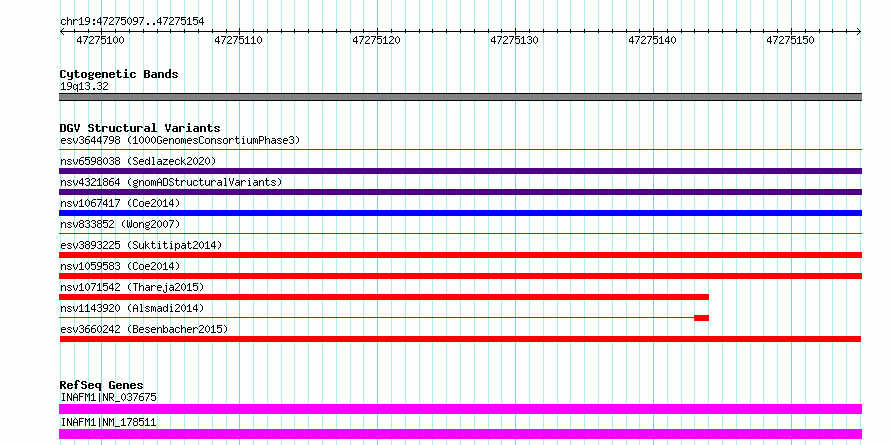The width and height of the screenshot is (890, 445).
Task: Click ruler position 47275140
Action: coord(653,40)
